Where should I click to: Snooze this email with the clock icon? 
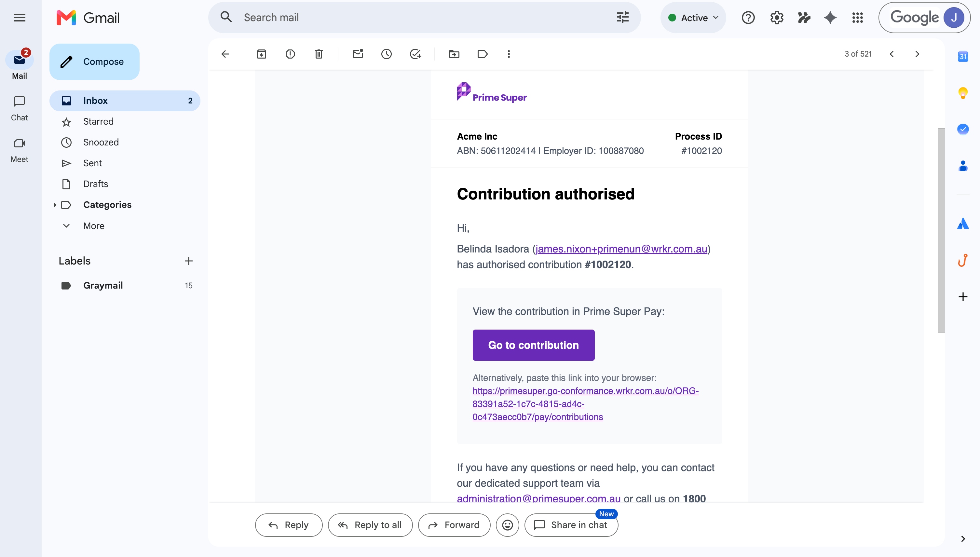point(386,54)
